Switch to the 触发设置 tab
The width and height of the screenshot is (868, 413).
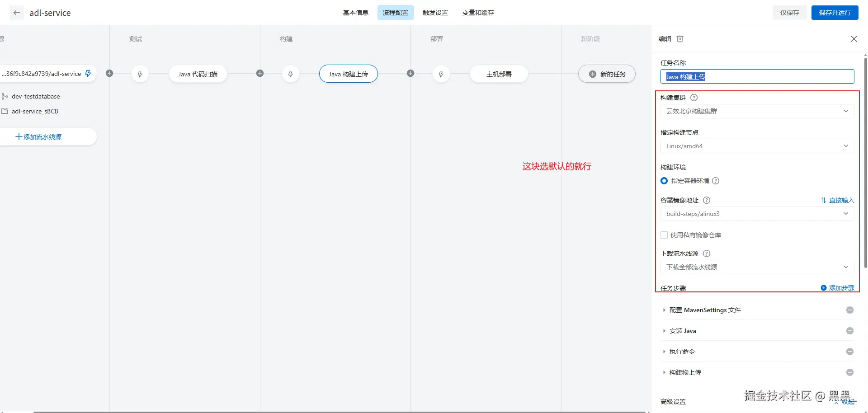[435, 13]
